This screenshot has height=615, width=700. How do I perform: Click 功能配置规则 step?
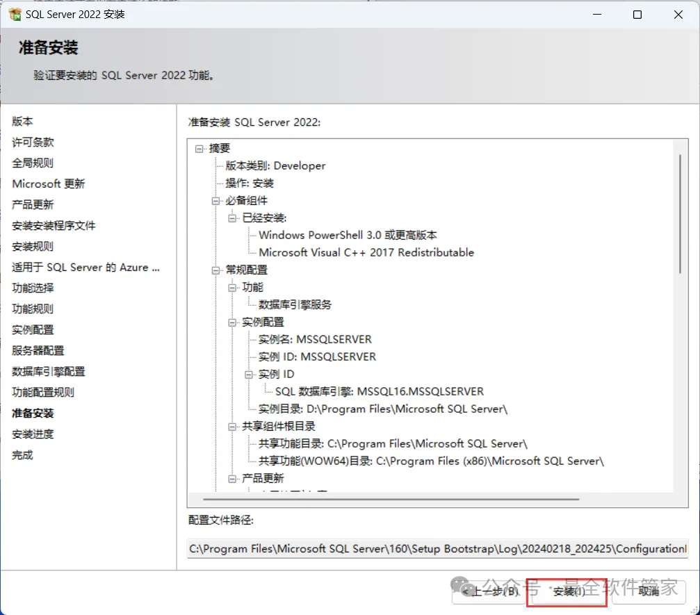click(43, 393)
